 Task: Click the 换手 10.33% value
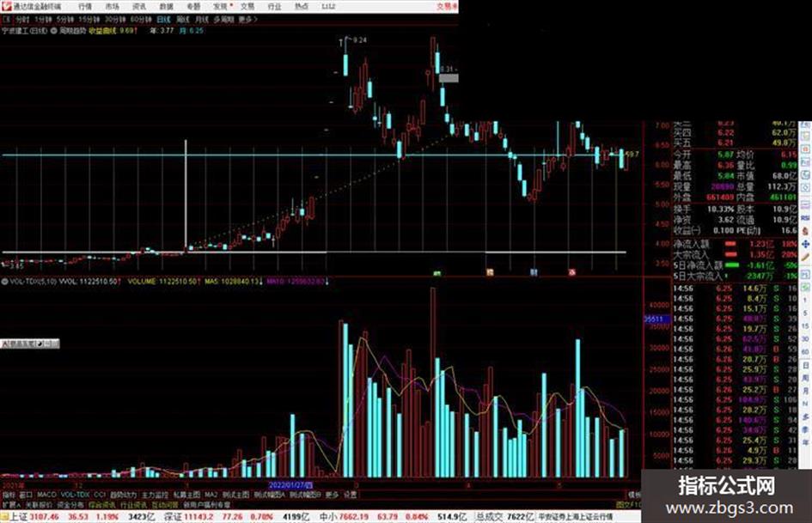point(720,210)
